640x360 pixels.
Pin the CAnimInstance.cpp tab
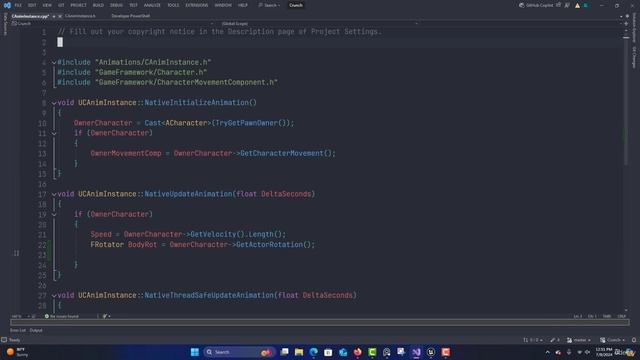[x=54, y=16]
